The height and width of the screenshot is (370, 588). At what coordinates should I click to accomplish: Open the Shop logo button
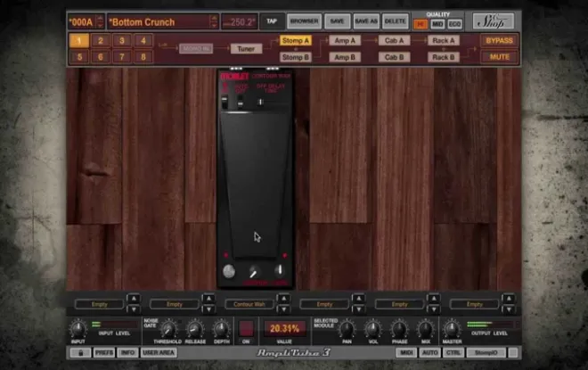pyautogui.click(x=494, y=21)
